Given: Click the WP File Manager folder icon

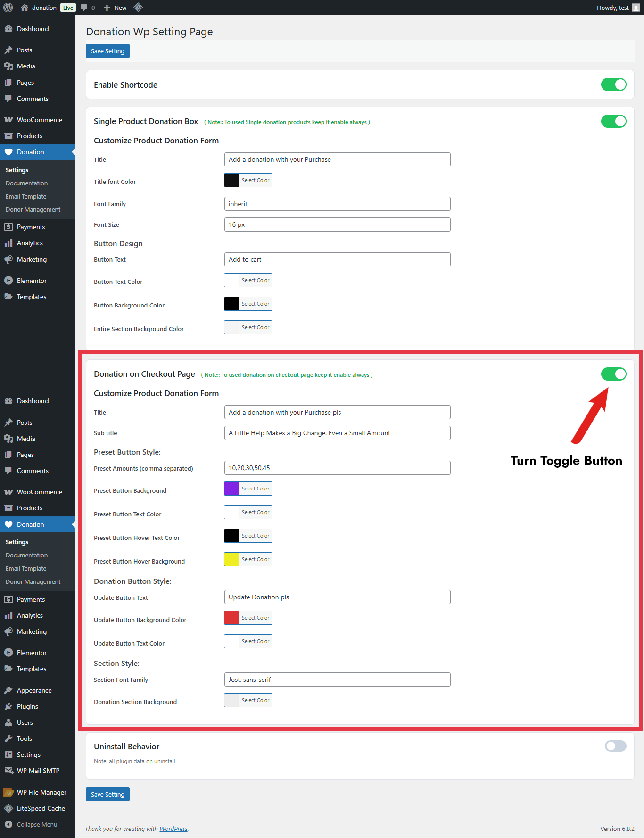Looking at the screenshot, I should 8,792.
